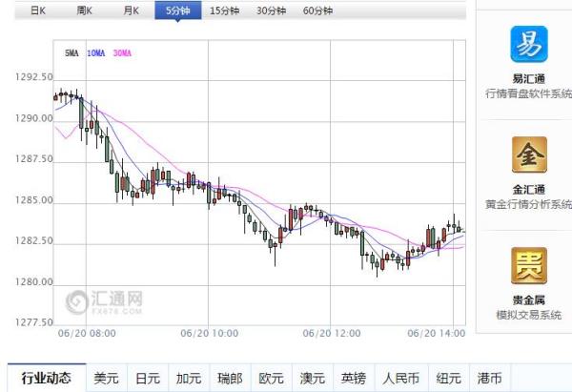The image size is (572, 392).
Task: Switch chart to 日K daily view
Action: pyautogui.click(x=38, y=10)
